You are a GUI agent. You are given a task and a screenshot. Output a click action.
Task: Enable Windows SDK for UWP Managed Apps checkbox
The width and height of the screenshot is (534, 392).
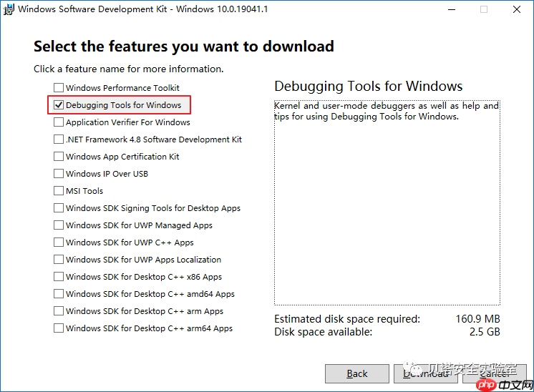[59, 225]
